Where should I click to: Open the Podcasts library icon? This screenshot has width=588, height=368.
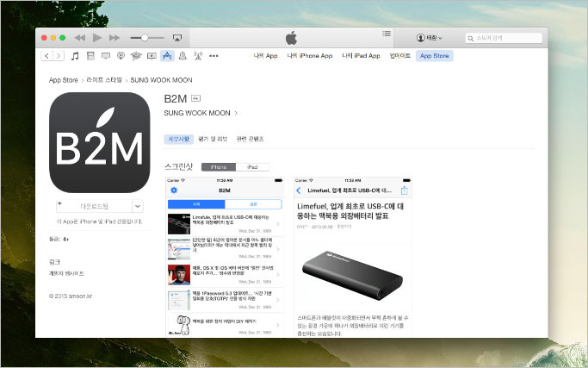pos(121,56)
